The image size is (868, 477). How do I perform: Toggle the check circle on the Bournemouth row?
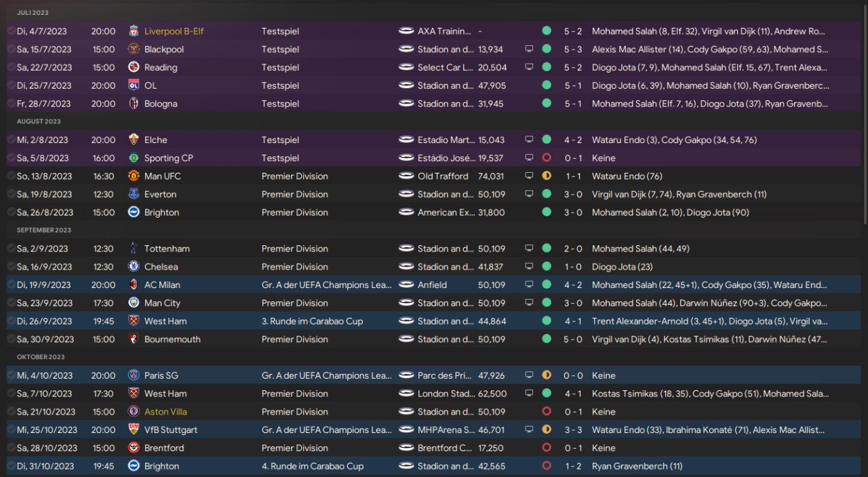(x=11, y=339)
